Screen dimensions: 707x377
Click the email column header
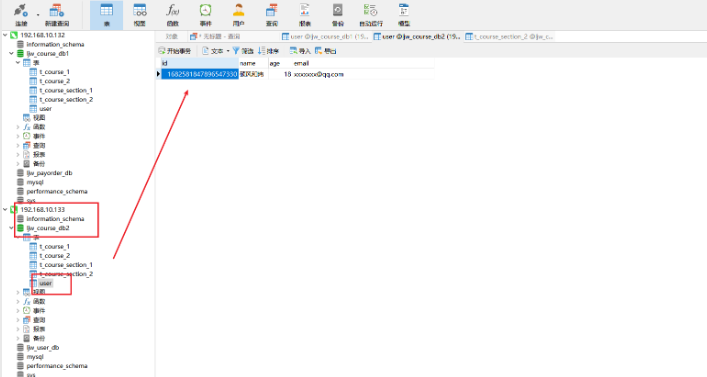(363, 63)
